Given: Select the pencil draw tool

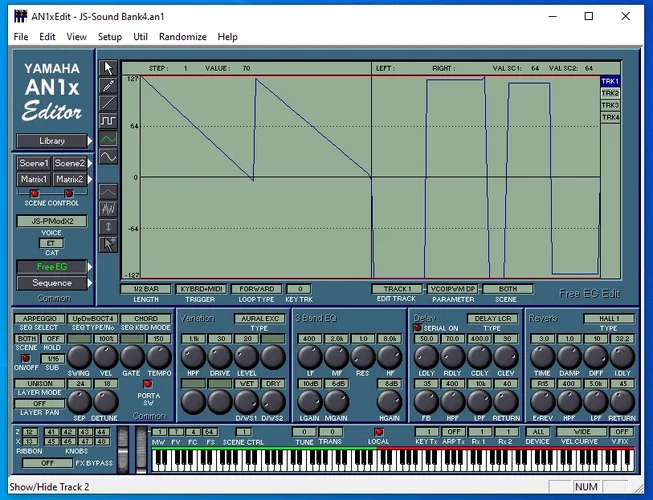Looking at the screenshot, I should click(108, 86).
